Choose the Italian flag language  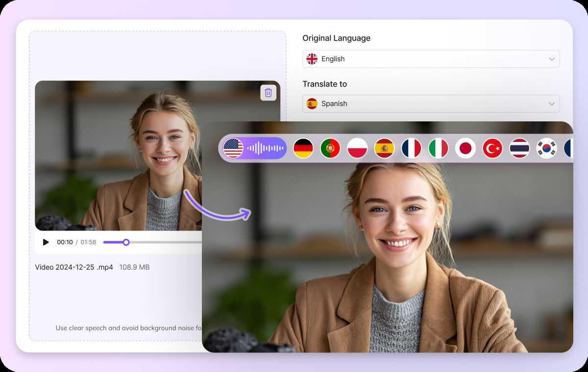tap(439, 148)
